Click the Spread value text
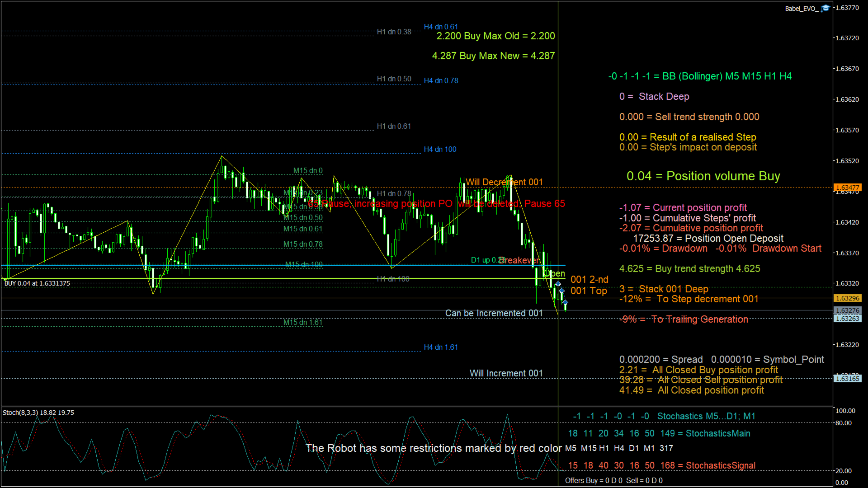Image resolution: width=868 pixels, height=488 pixels. click(661, 360)
